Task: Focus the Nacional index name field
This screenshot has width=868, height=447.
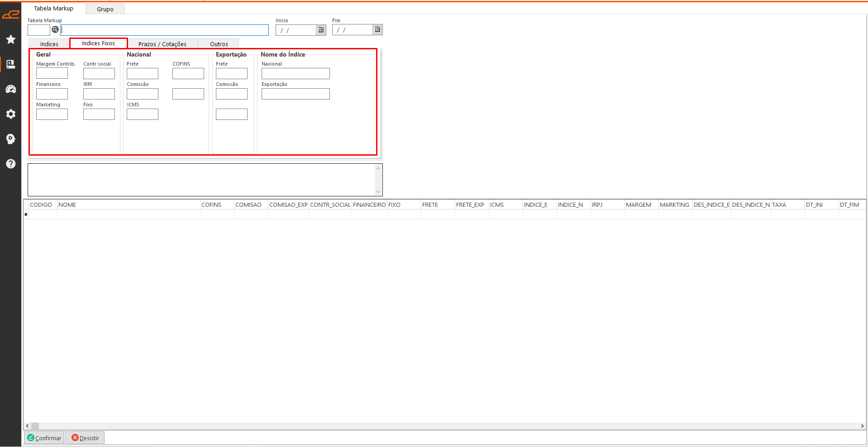Action: tap(296, 73)
